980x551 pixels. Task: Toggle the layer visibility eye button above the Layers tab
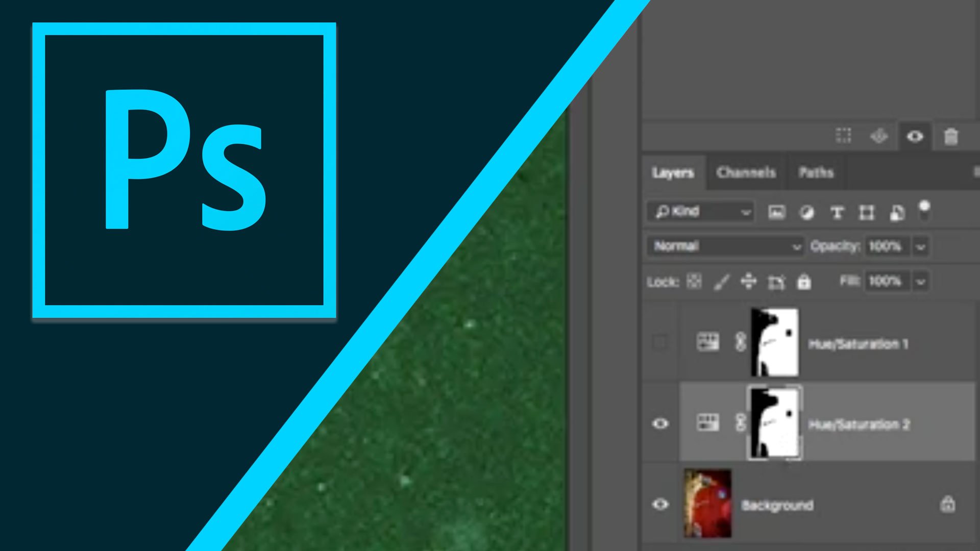(915, 137)
